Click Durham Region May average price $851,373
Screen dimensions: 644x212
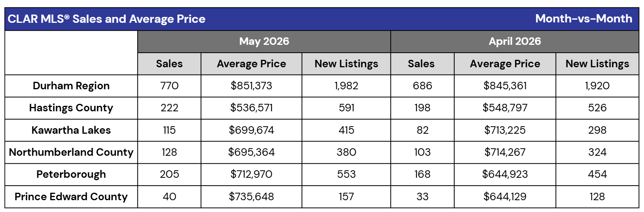click(251, 86)
